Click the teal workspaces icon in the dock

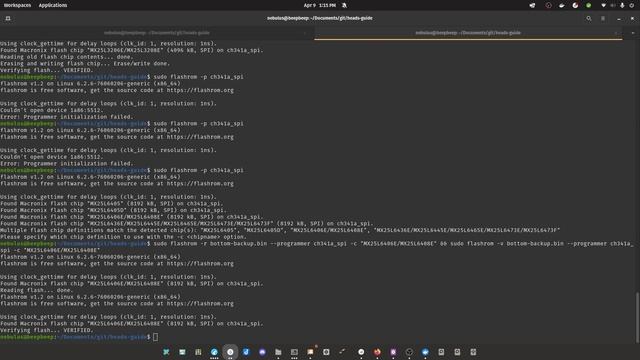tap(166, 352)
